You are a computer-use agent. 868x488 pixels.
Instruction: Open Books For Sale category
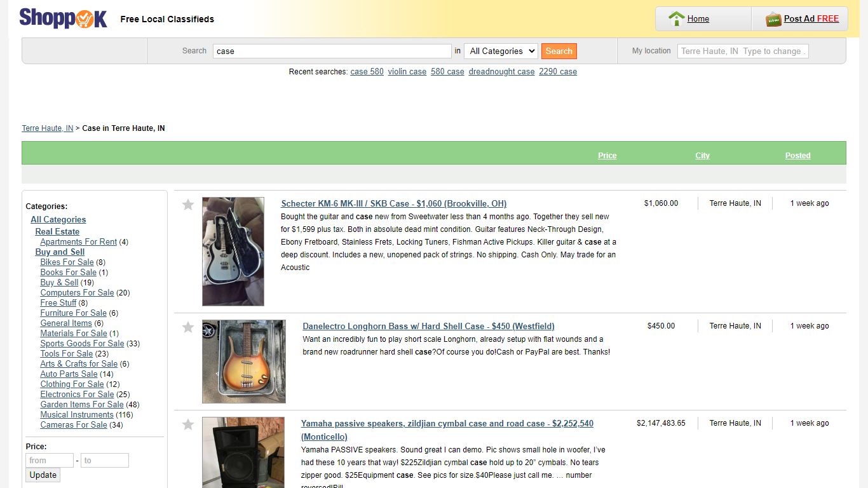point(68,273)
